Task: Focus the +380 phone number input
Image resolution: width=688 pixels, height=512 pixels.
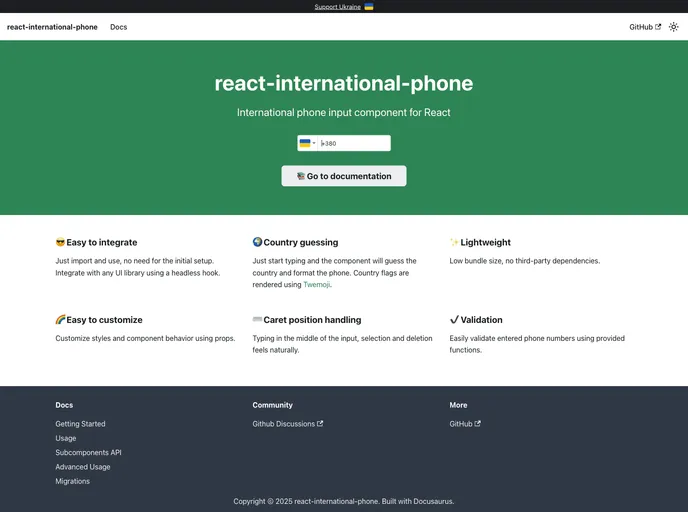Action: 354,143
